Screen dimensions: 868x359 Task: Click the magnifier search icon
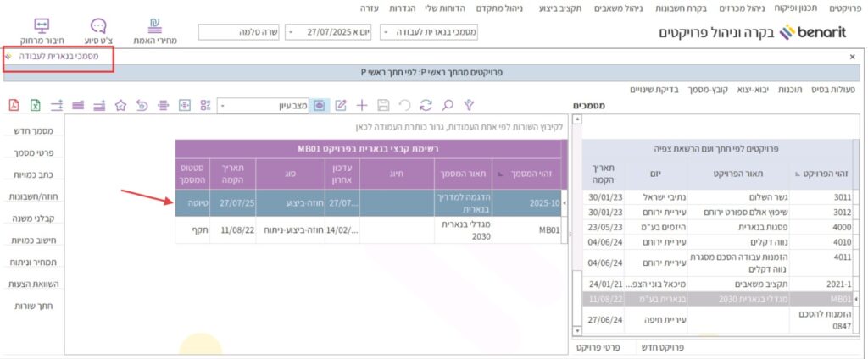[x=447, y=105]
